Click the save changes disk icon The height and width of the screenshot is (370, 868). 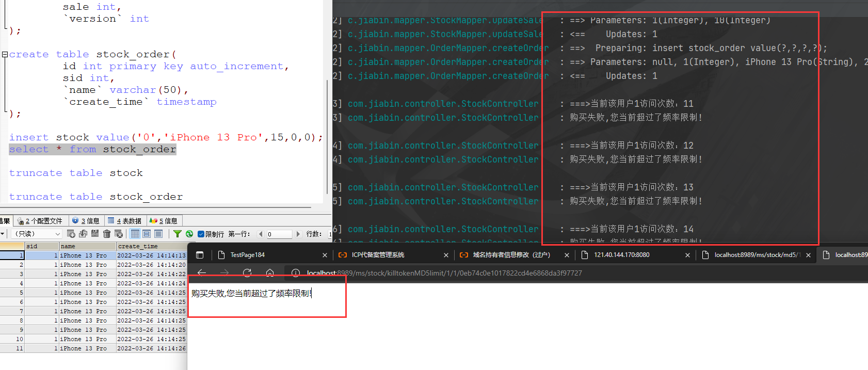[95, 233]
